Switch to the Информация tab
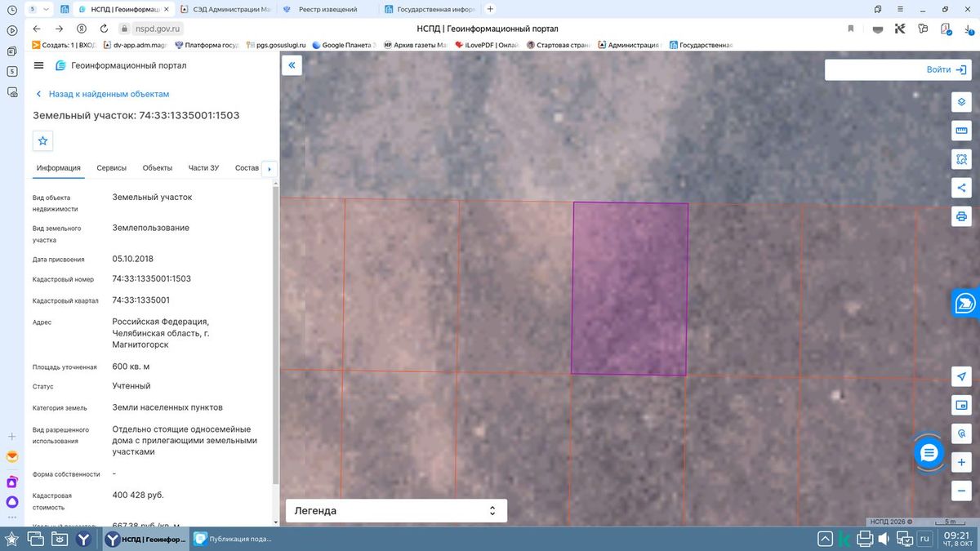The image size is (980, 551). 59,168
